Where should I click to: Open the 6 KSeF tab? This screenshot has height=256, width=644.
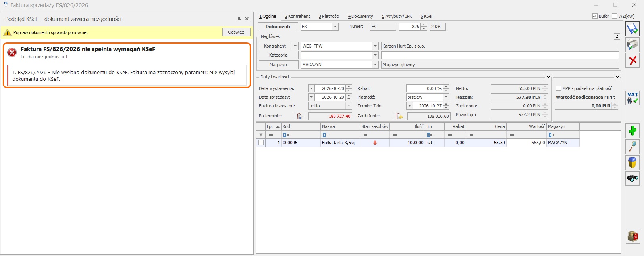pyautogui.click(x=427, y=16)
